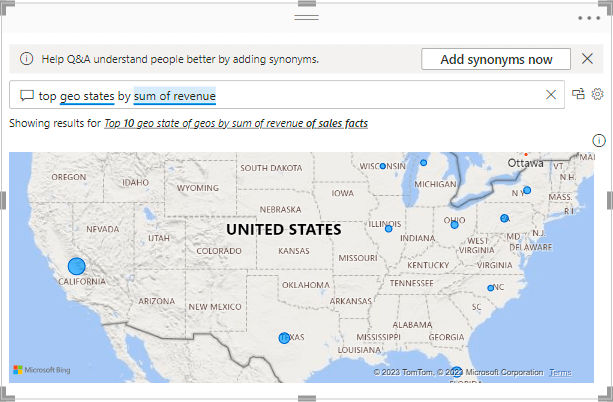This screenshot has width=613, height=402.
Task: Select the New York bubble
Action: coord(527,190)
